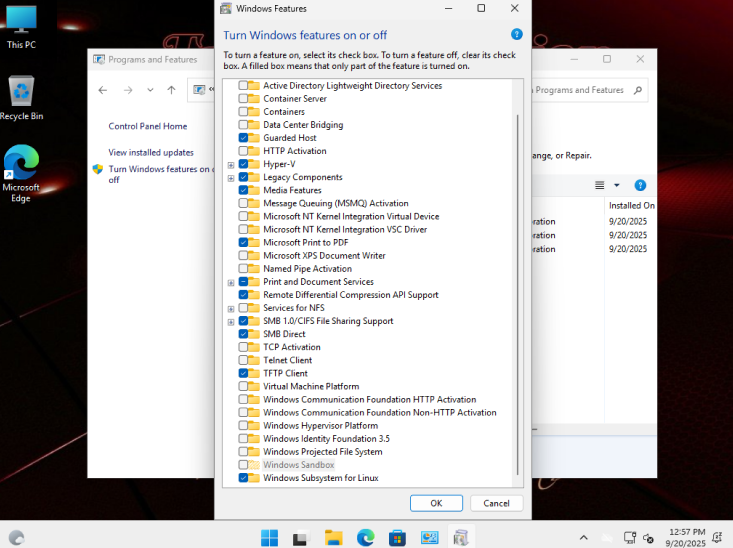
Task: Open File Explorer from the taskbar
Action: [x=333, y=538]
